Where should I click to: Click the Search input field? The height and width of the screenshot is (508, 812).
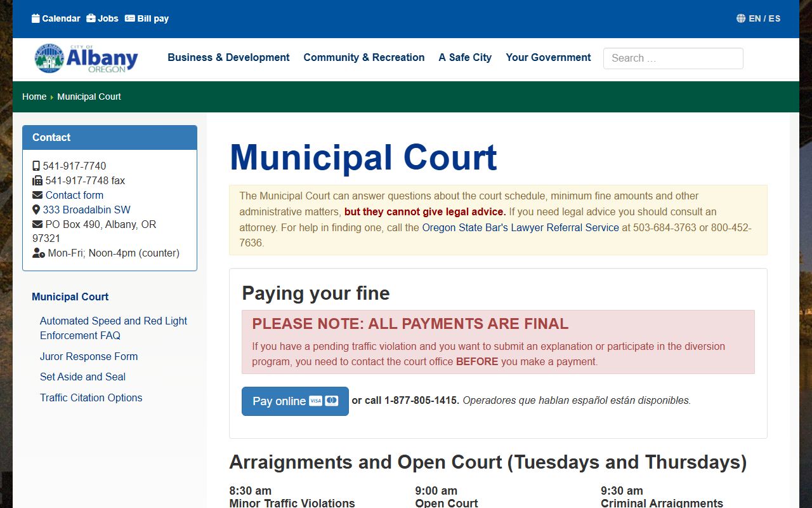673,58
